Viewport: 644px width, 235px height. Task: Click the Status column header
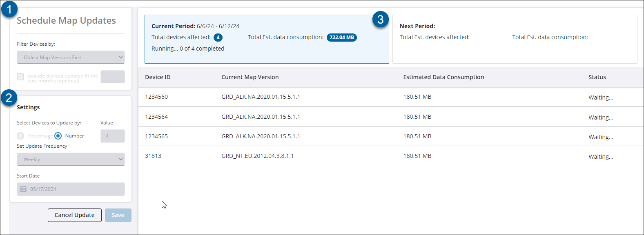[597, 77]
